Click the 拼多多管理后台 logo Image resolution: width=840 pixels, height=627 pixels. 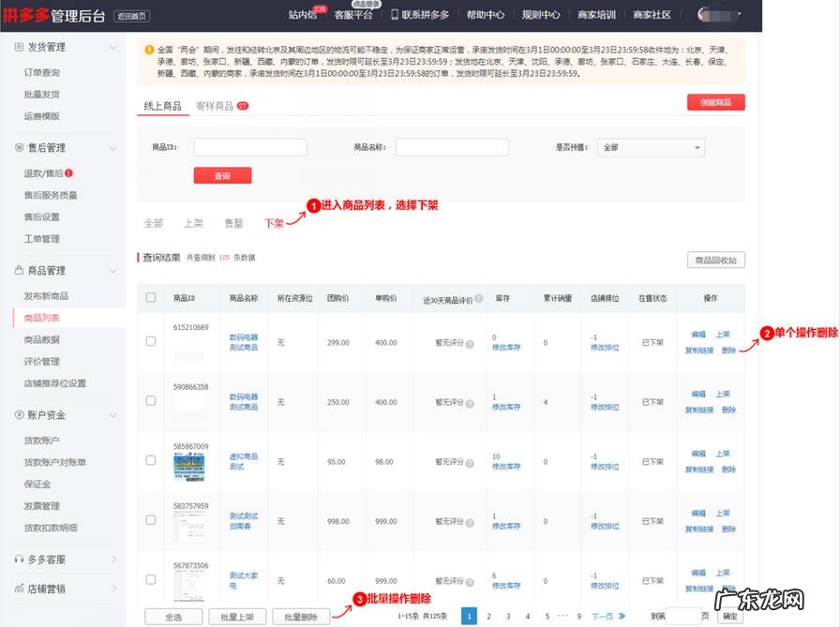(56, 14)
